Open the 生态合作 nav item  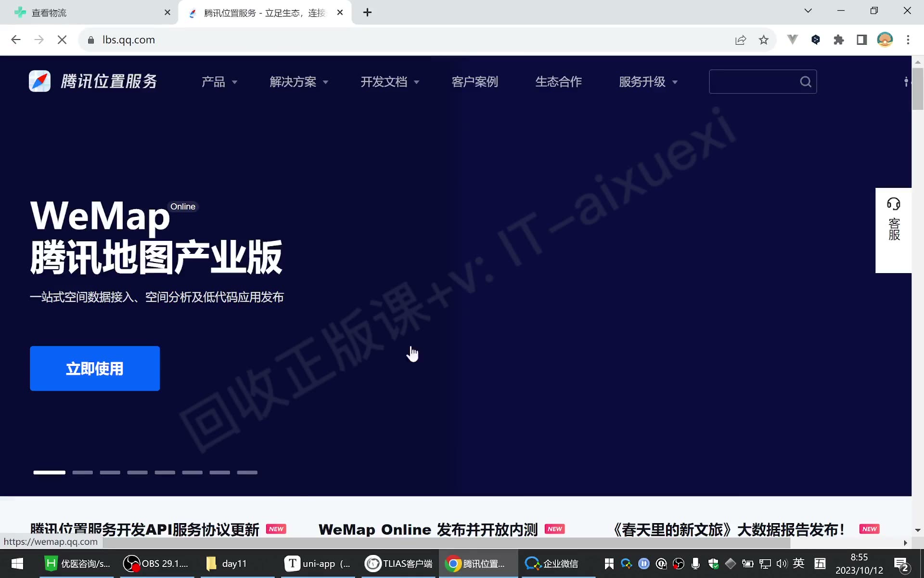[x=558, y=82]
